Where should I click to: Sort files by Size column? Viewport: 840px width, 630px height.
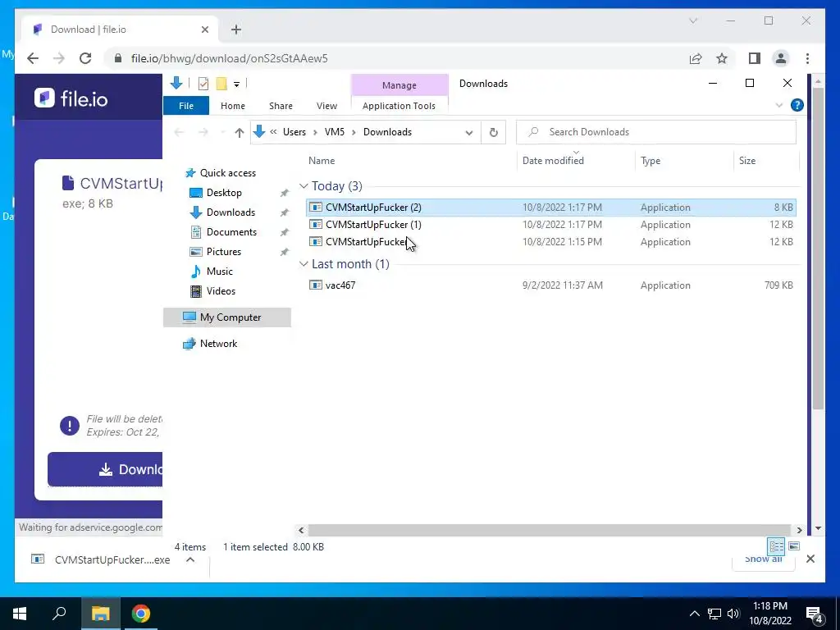(747, 161)
